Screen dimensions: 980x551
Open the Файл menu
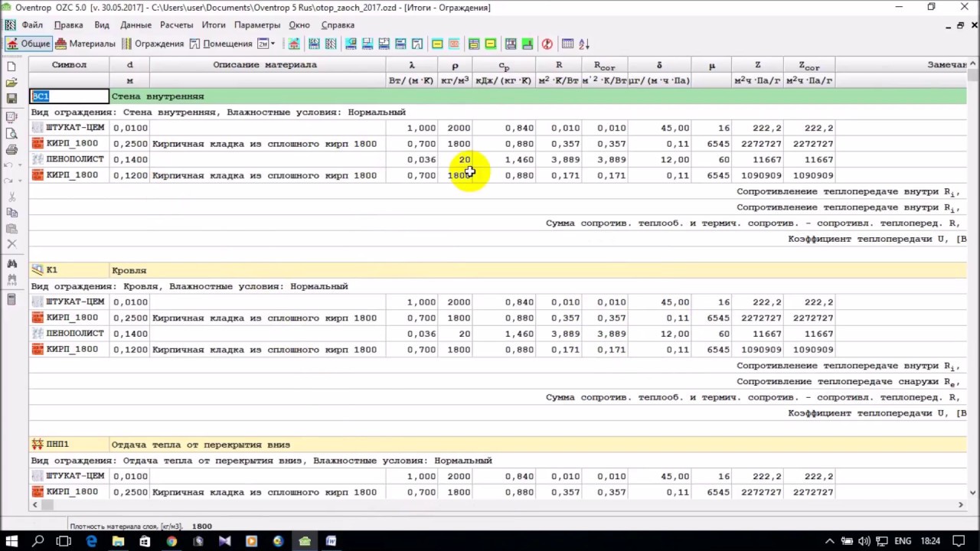[x=32, y=25]
